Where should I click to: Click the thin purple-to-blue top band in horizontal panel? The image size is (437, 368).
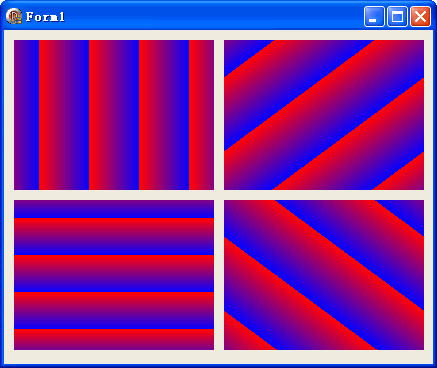pyautogui.click(x=114, y=209)
